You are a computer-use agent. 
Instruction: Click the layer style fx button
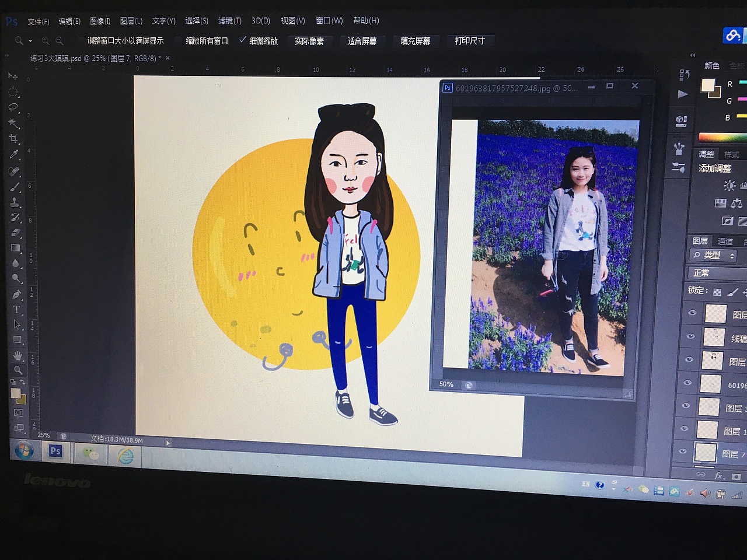[718, 476]
